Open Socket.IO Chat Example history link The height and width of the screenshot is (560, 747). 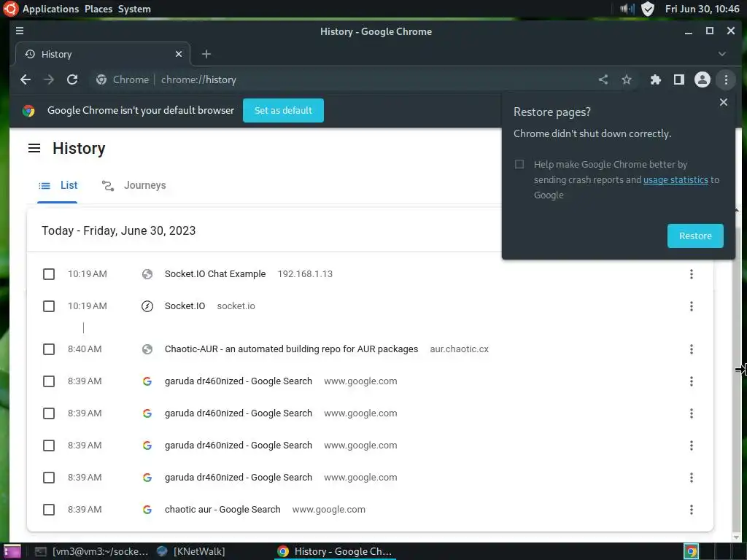(x=215, y=274)
